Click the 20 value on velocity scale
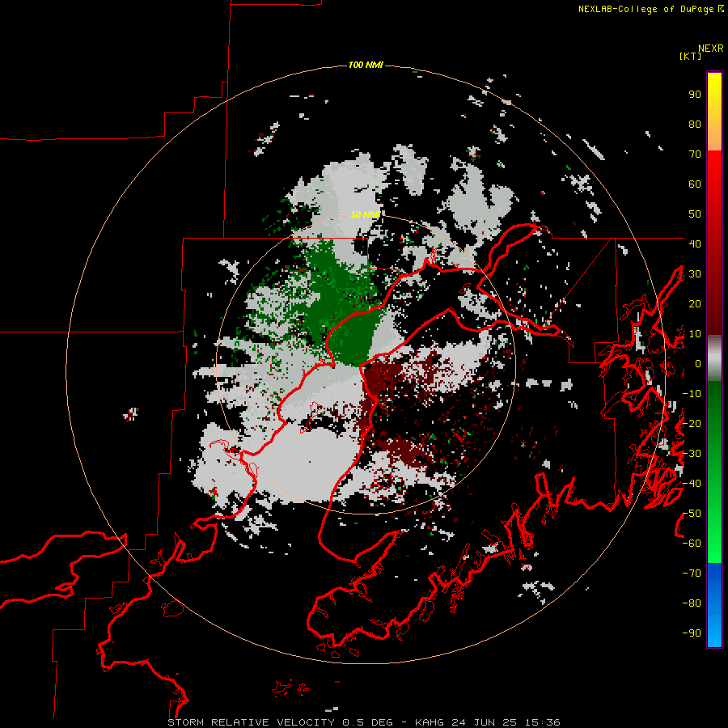This screenshot has width=728, height=728. click(x=695, y=303)
